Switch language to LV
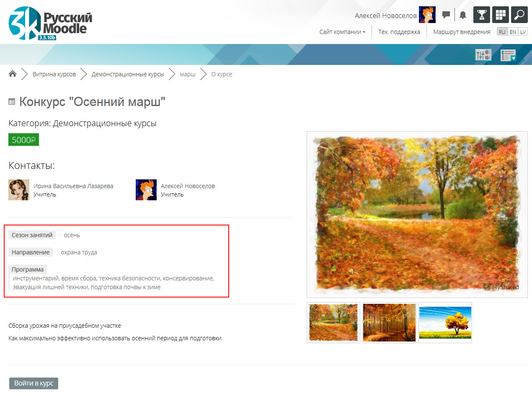 coord(523,32)
